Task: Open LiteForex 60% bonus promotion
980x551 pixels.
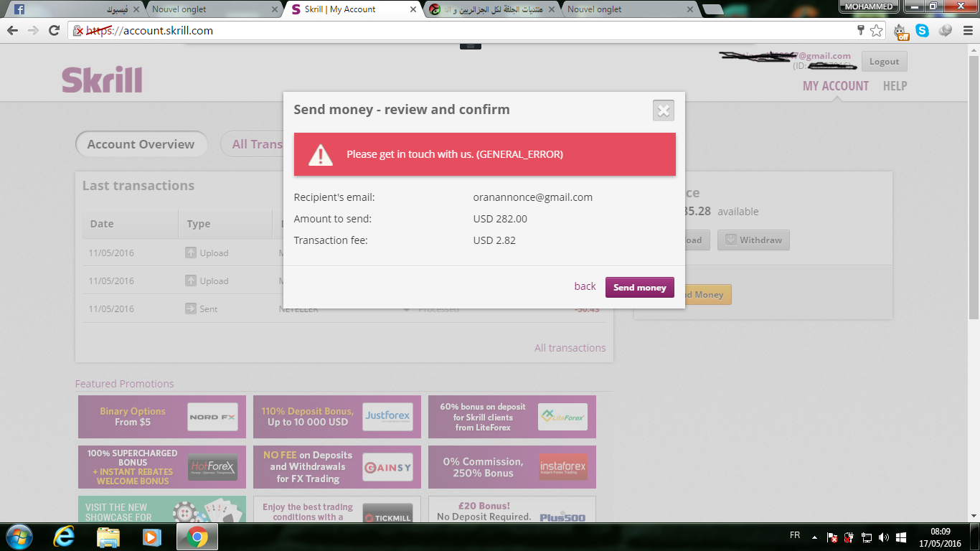Action: tap(512, 417)
